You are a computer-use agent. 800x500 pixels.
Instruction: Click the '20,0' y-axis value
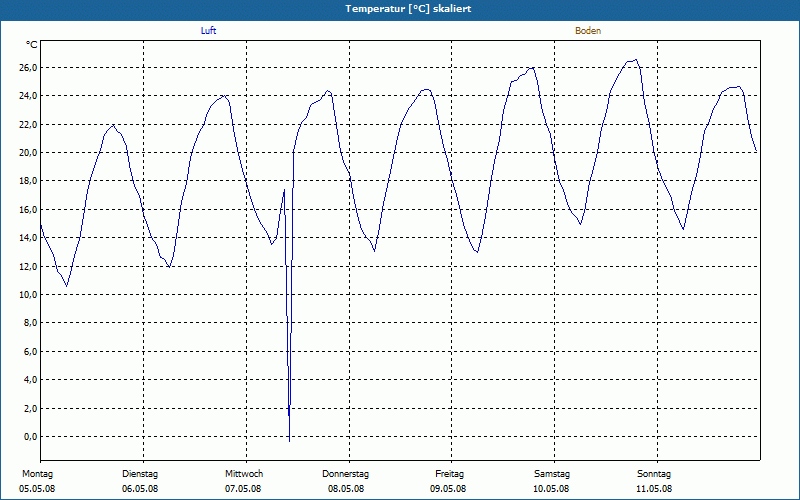(28, 153)
